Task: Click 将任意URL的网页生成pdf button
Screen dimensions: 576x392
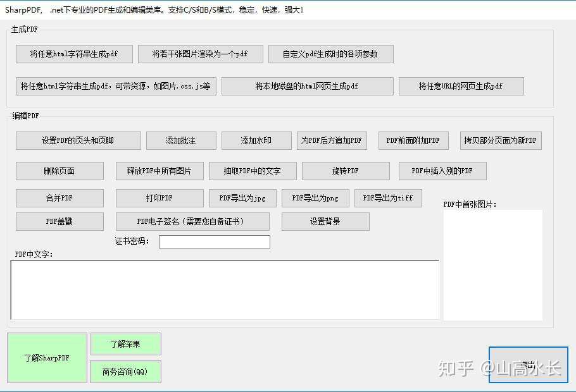Action: point(461,86)
